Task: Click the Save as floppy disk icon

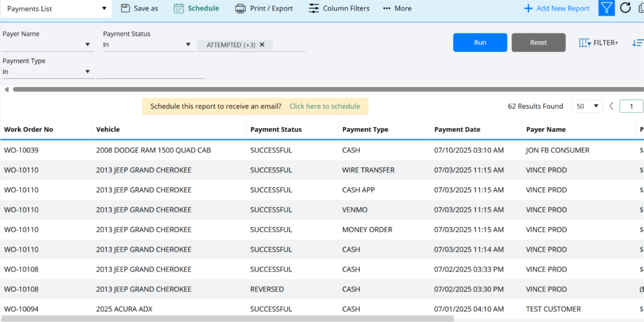Action: point(126,8)
